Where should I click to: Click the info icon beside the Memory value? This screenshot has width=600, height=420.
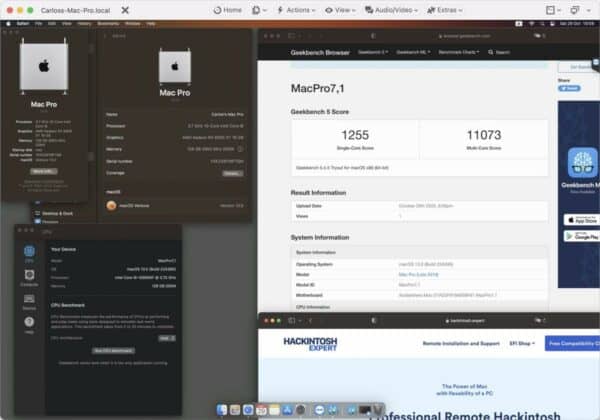point(240,149)
